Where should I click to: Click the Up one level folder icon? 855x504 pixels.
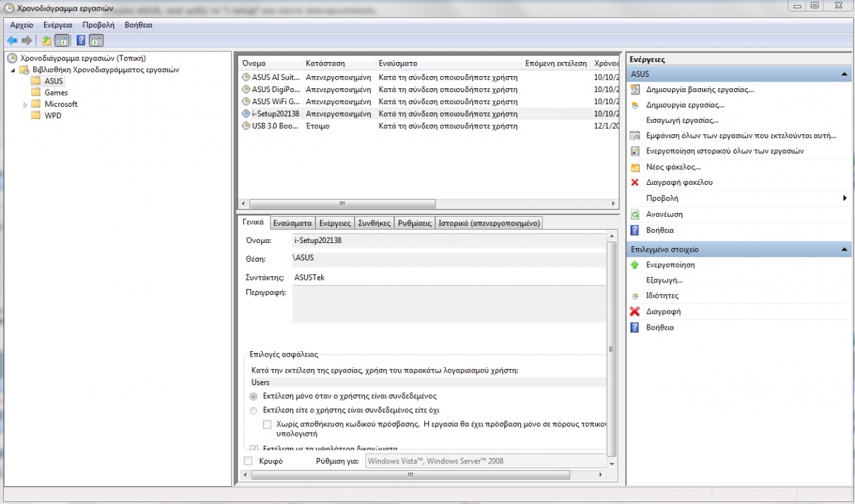(x=47, y=41)
